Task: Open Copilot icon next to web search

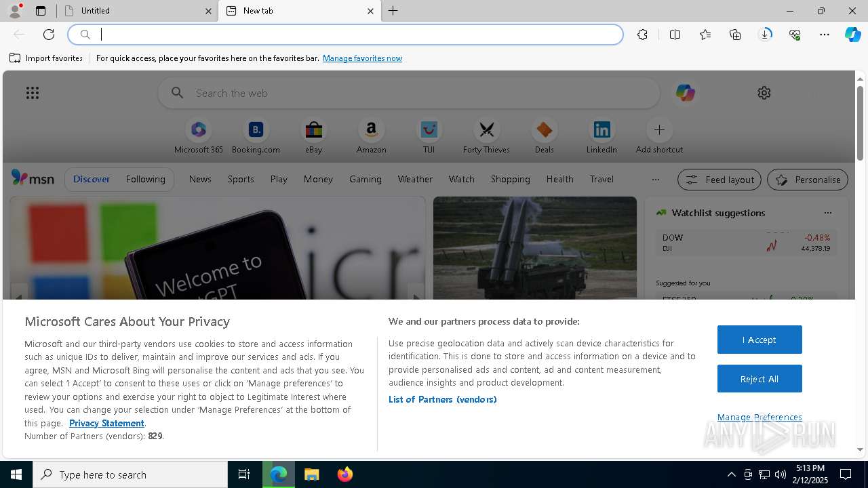Action: coord(685,93)
